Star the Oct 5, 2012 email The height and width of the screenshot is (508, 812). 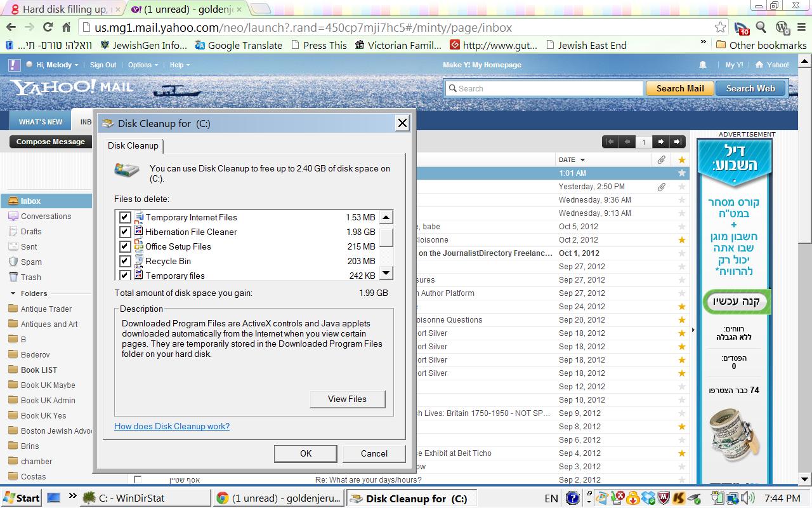682,227
